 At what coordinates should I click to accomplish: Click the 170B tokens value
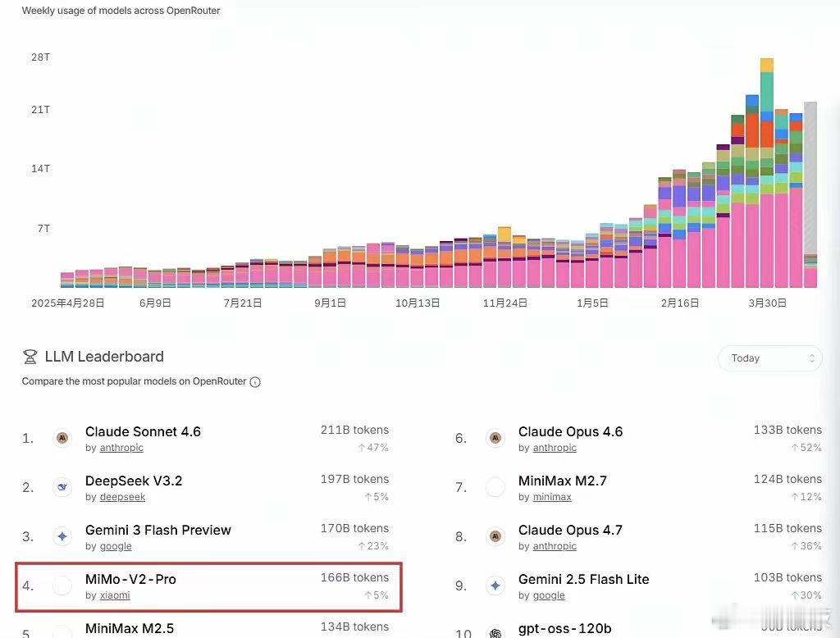tap(354, 529)
